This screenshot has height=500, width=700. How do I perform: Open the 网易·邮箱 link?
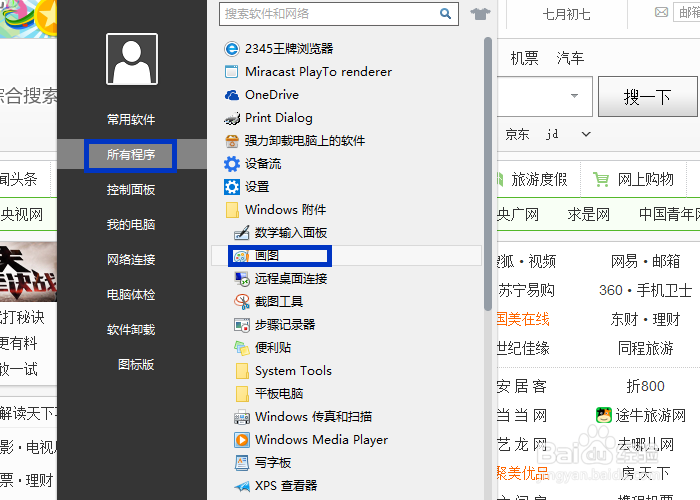point(646,261)
